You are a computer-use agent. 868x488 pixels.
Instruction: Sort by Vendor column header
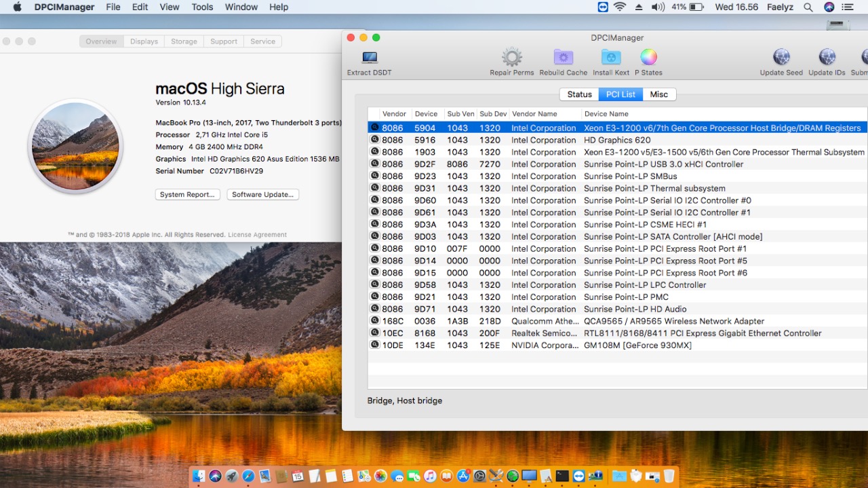395,114
